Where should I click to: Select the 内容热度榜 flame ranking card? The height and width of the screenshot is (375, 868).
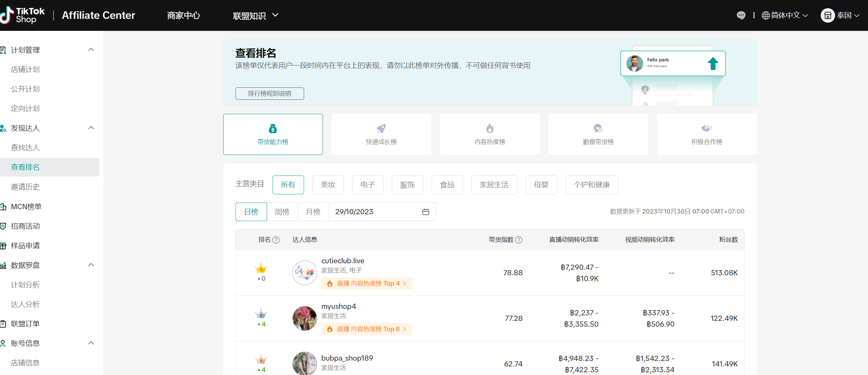coord(490,134)
